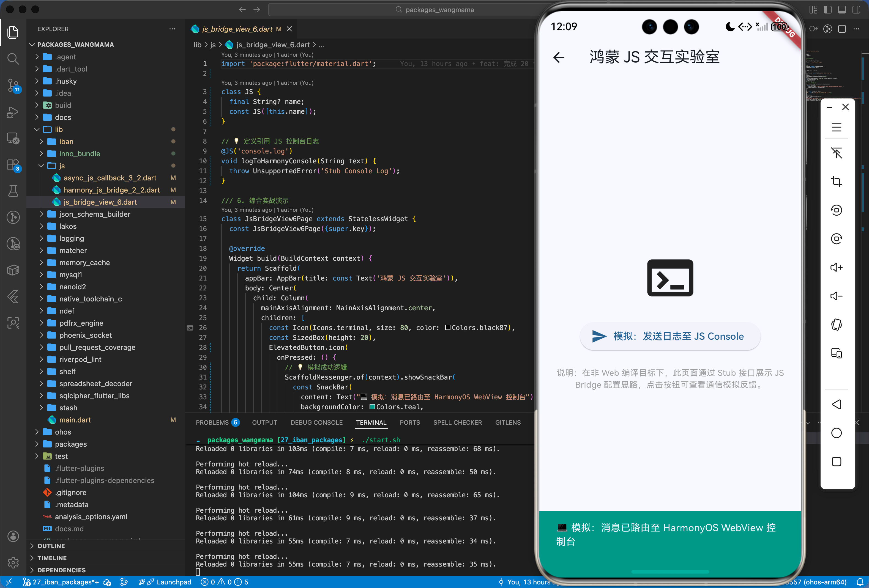869x588 pixels.
Task: Open the Search view in the activity bar
Action: [x=13, y=59]
